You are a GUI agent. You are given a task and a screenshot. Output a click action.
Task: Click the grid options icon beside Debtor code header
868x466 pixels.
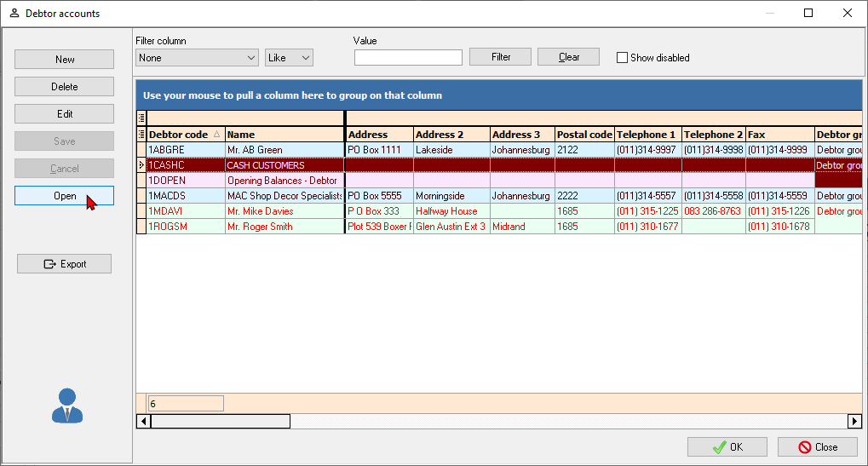141,134
